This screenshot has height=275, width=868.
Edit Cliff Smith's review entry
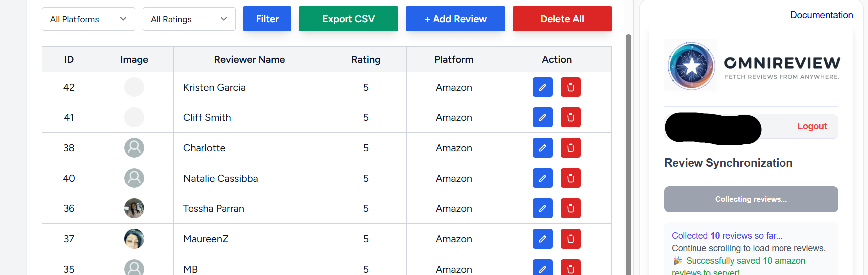pyautogui.click(x=542, y=117)
